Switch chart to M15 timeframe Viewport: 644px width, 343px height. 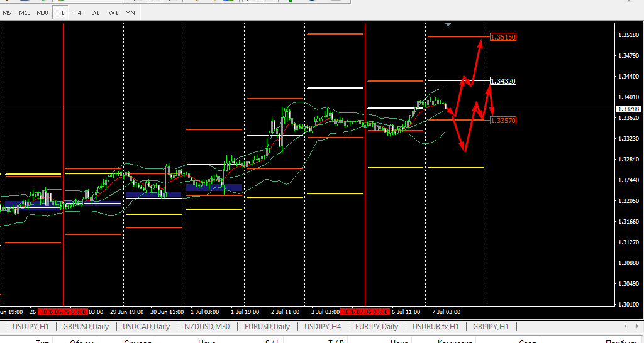[25, 13]
